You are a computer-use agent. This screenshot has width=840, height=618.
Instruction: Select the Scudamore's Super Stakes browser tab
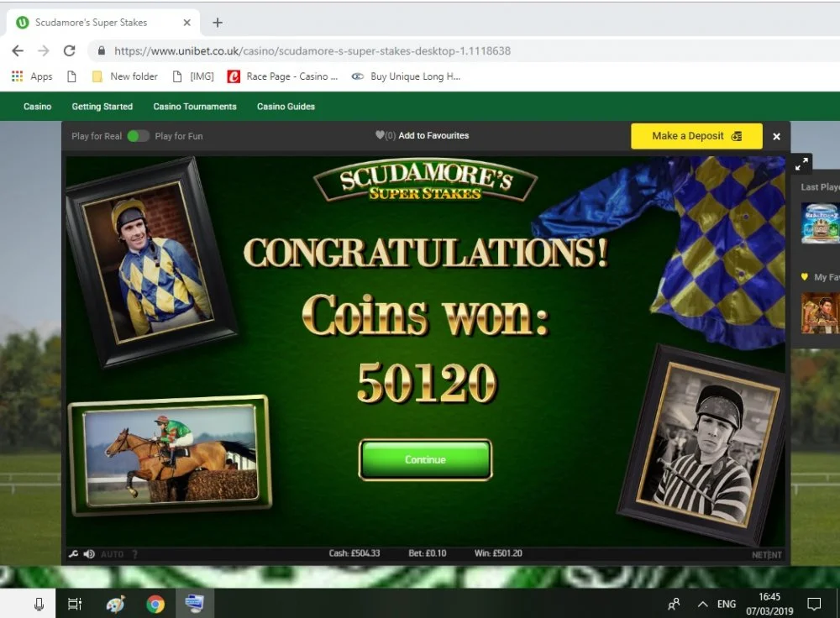[102, 23]
